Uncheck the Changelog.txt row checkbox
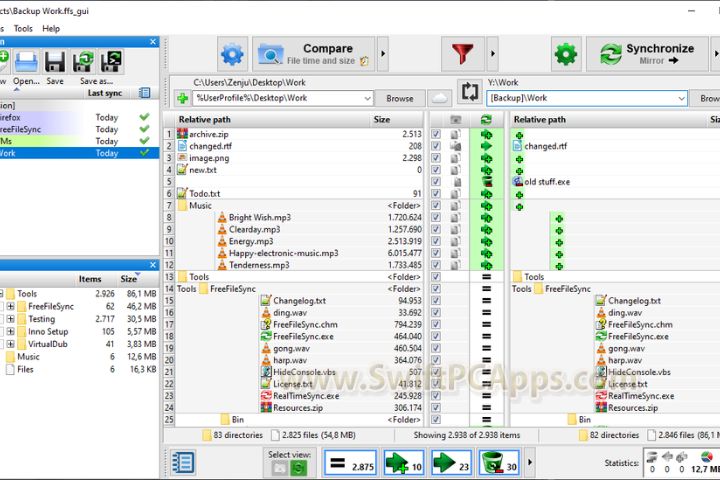The image size is (720, 480). (436, 301)
